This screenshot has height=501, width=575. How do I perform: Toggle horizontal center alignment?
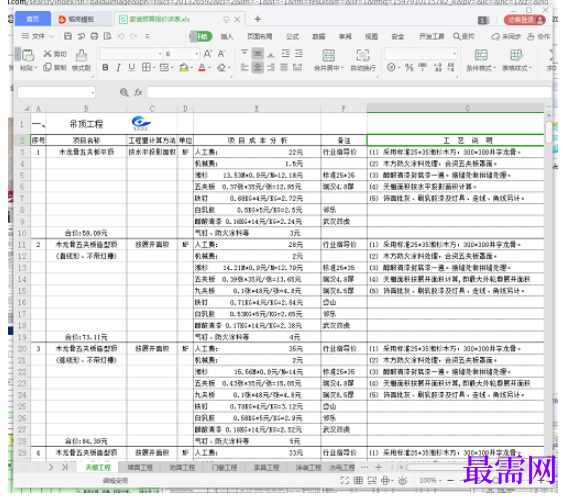(x=257, y=67)
